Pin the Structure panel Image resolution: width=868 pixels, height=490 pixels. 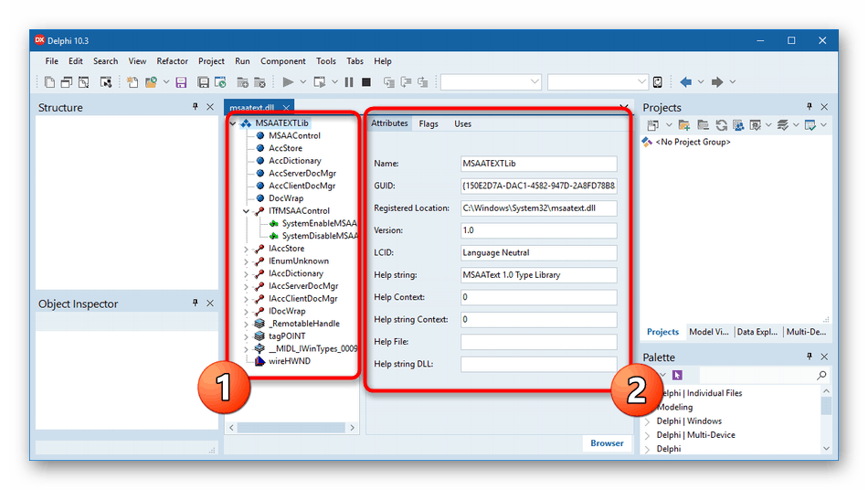pos(195,107)
